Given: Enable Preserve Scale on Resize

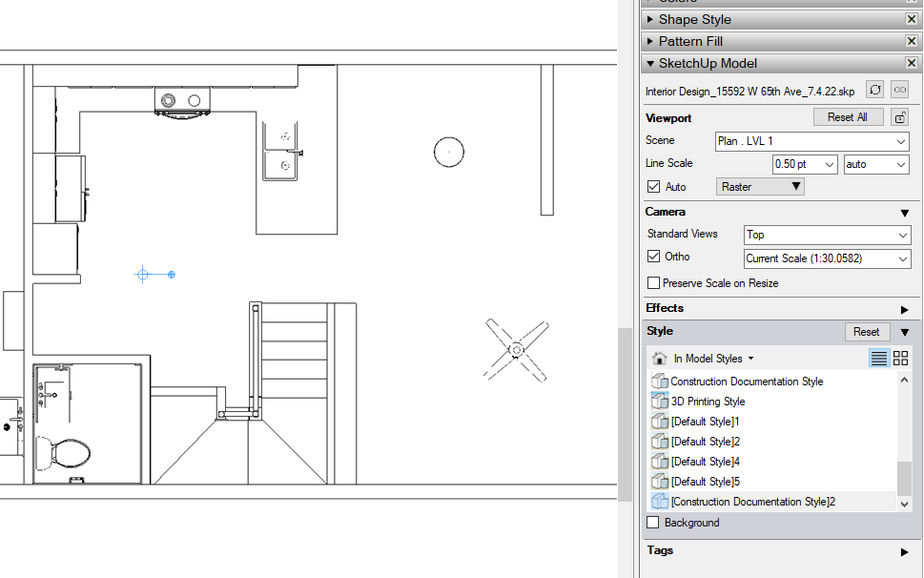Looking at the screenshot, I should click(653, 283).
